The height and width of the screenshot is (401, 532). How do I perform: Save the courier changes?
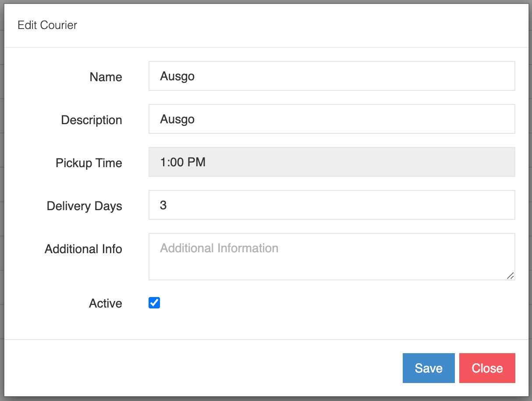(429, 368)
